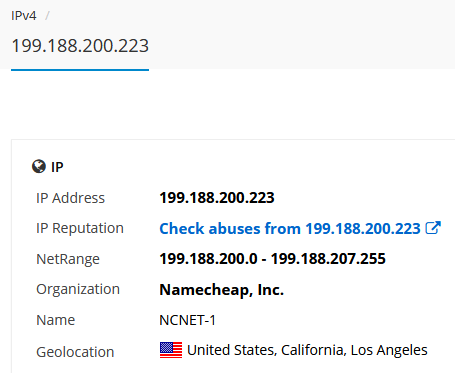Click the external link icon after abuses link
The width and height of the screenshot is (455, 373).
point(433,228)
